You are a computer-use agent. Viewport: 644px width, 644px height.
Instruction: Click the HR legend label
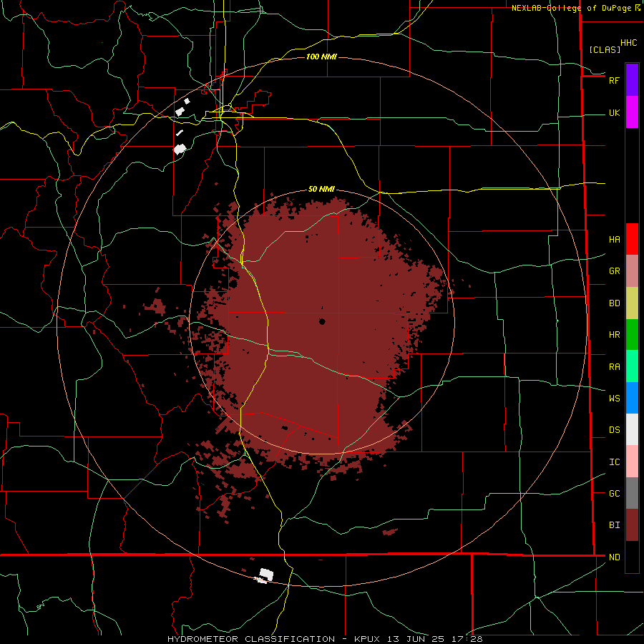pyautogui.click(x=614, y=335)
